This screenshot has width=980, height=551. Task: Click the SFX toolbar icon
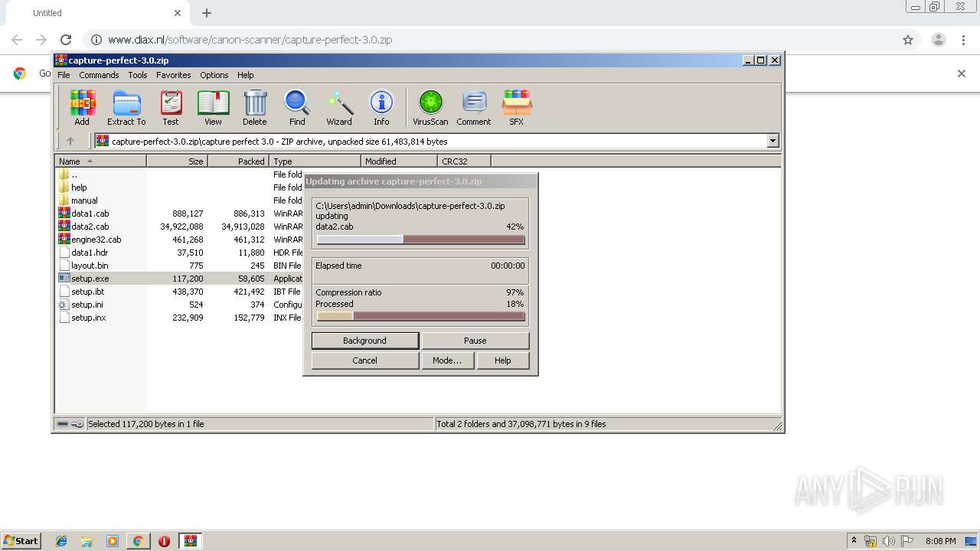click(517, 108)
